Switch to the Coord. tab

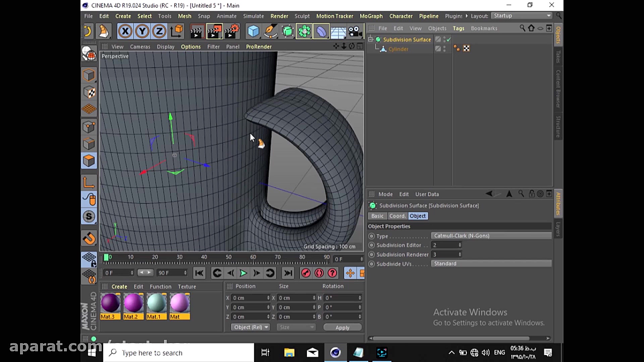point(397,216)
